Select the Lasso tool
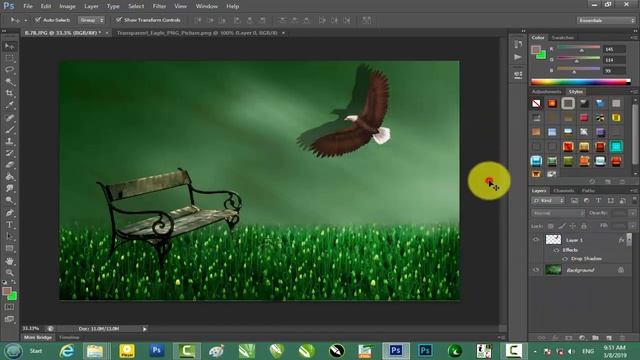 click(9, 70)
